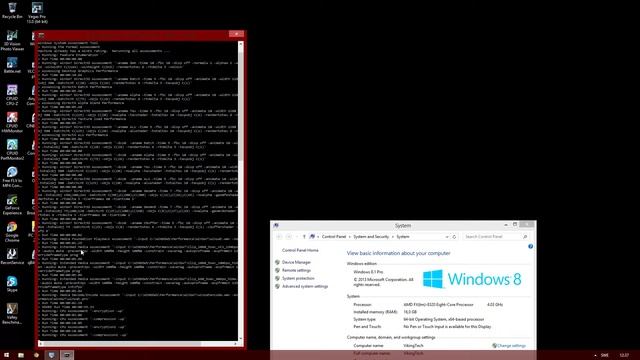Image resolution: width=640 pixels, height=360 pixels.
Task: Click the '64-bit Operating System' system type text
Action: click(x=443, y=319)
